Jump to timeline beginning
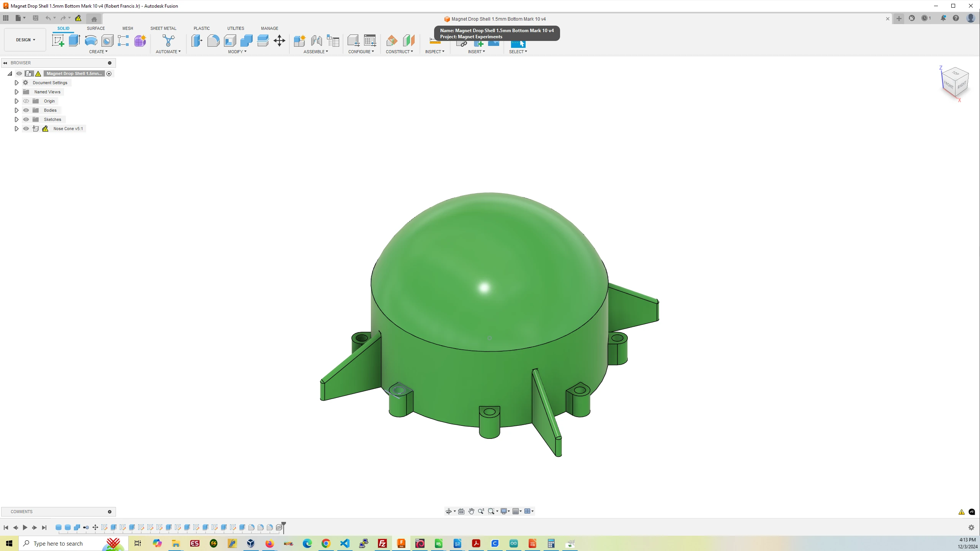 tap(6, 528)
